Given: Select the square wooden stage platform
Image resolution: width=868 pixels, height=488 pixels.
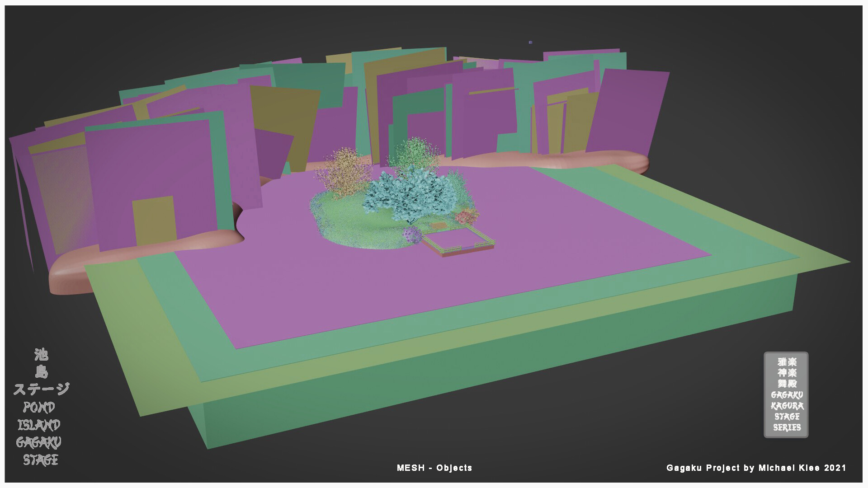Looking at the screenshot, I should click(x=457, y=239).
